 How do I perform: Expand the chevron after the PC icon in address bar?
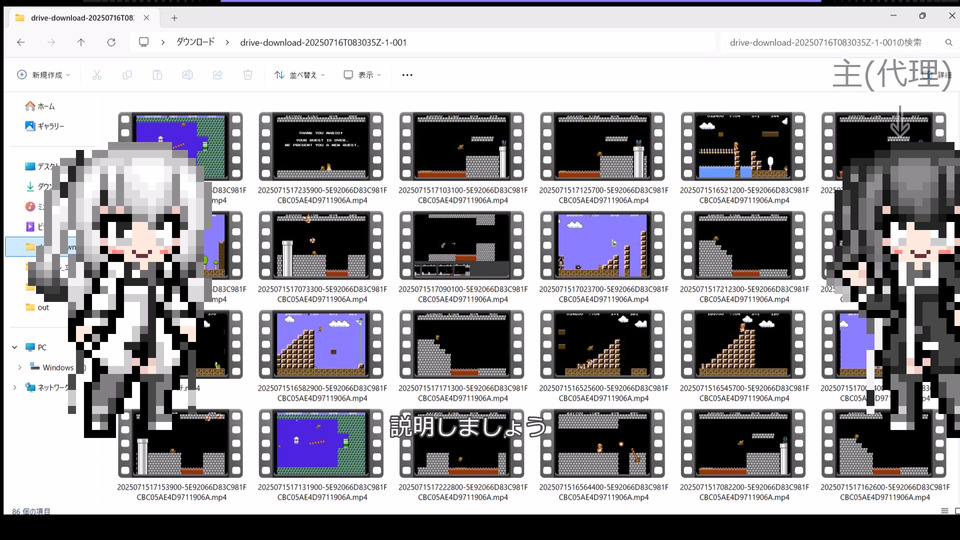(163, 42)
